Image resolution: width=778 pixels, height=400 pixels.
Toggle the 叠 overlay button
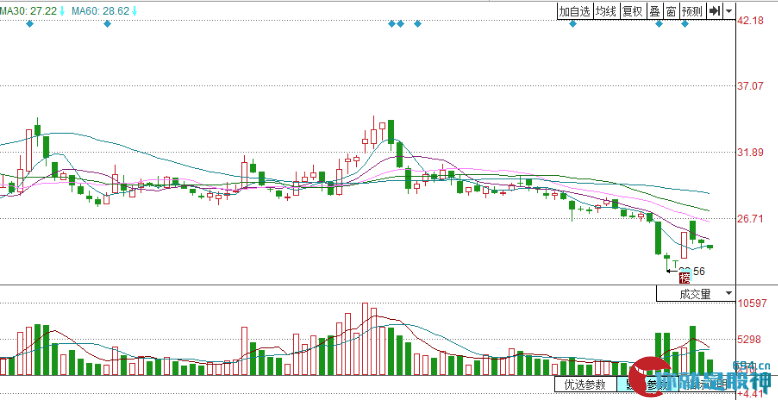(x=655, y=11)
